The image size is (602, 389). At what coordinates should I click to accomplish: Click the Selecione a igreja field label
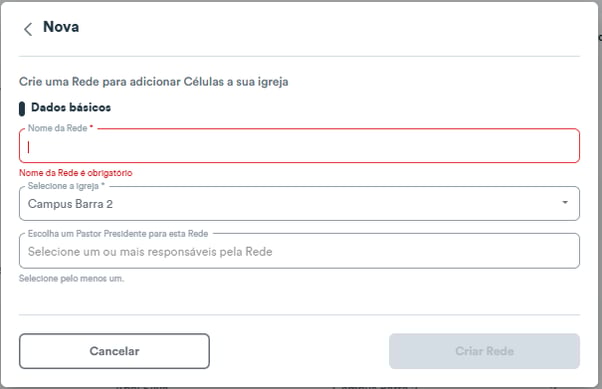click(x=63, y=186)
